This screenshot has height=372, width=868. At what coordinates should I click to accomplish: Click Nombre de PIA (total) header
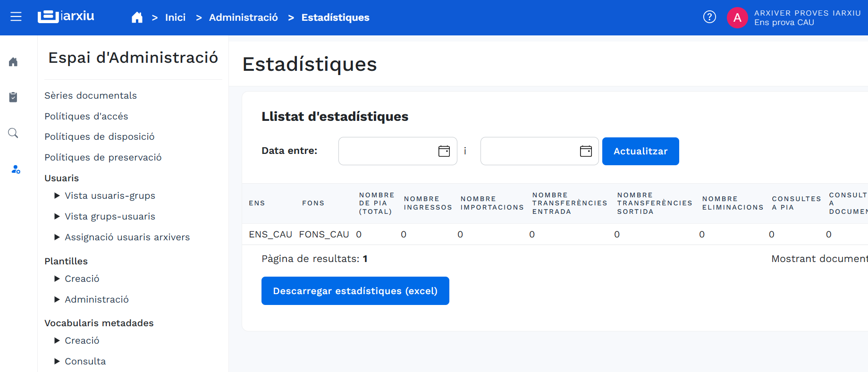tap(376, 203)
